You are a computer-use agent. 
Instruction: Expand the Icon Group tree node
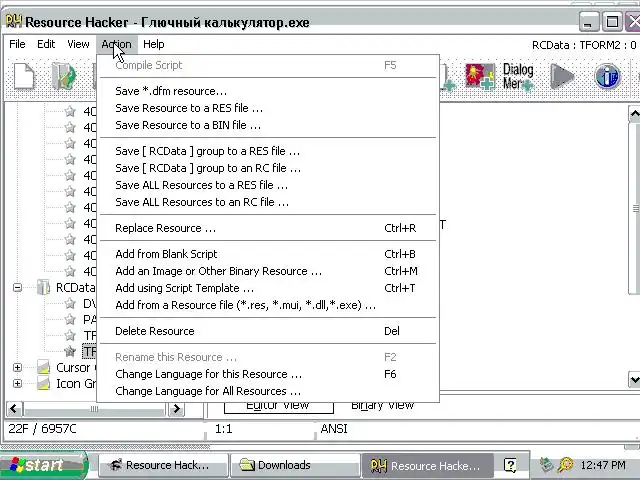[17, 384]
